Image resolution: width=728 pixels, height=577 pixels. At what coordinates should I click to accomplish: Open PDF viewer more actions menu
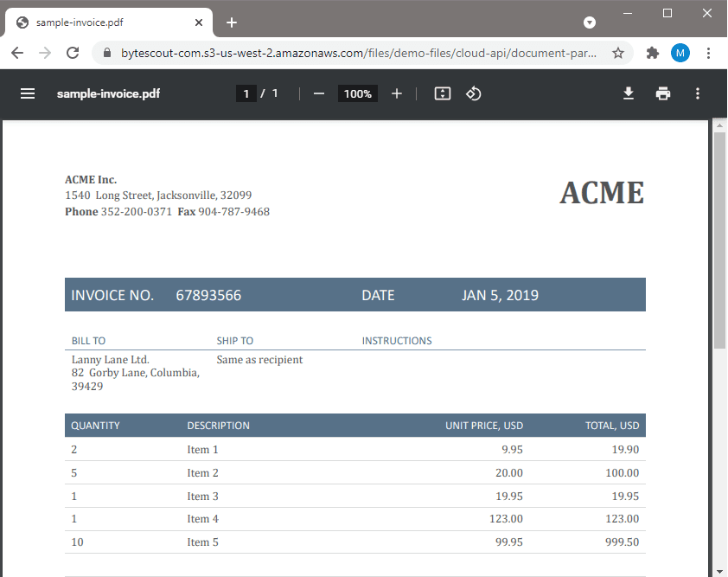coord(698,93)
